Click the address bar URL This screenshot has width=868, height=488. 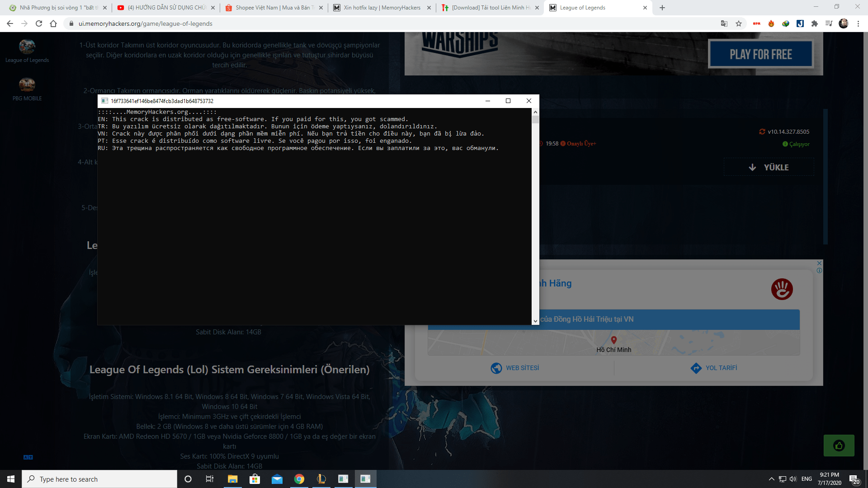[x=145, y=23]
